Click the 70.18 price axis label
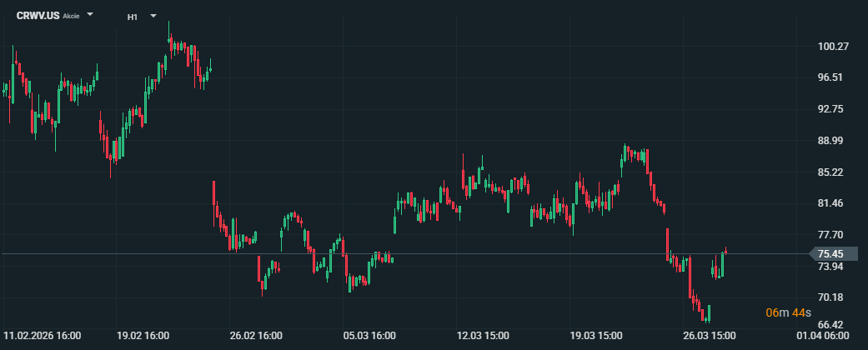Image resolution: width=868 pixels, height=350 pixels. pyautogui.click(x=832, y=297)
